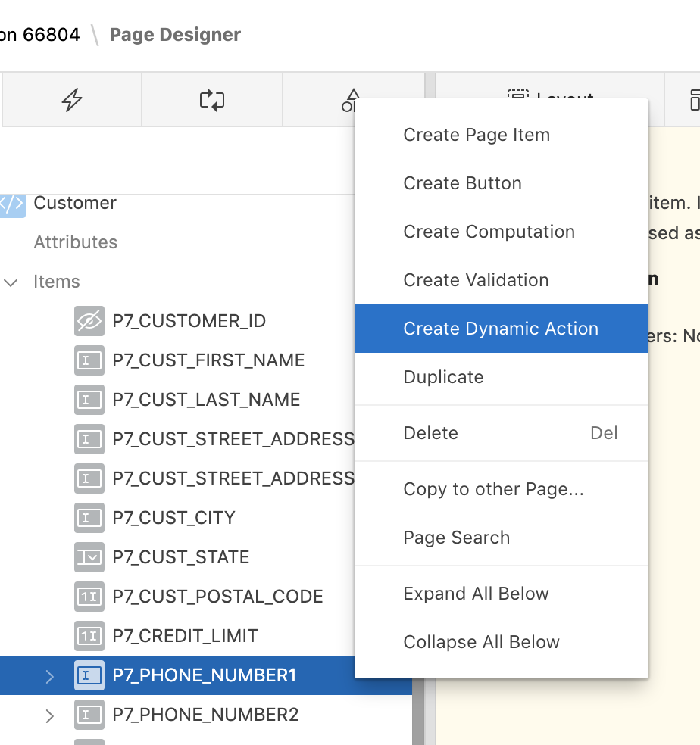This screenshot has width=700, height=745.
Task: Expand the P7_PHONE_NUMBER1 tree node
Action: tap(50, 676)
